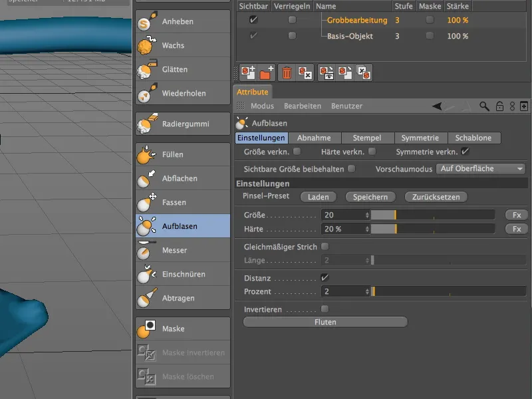Enable Härte verkn. checkbox

coord(372,152)
